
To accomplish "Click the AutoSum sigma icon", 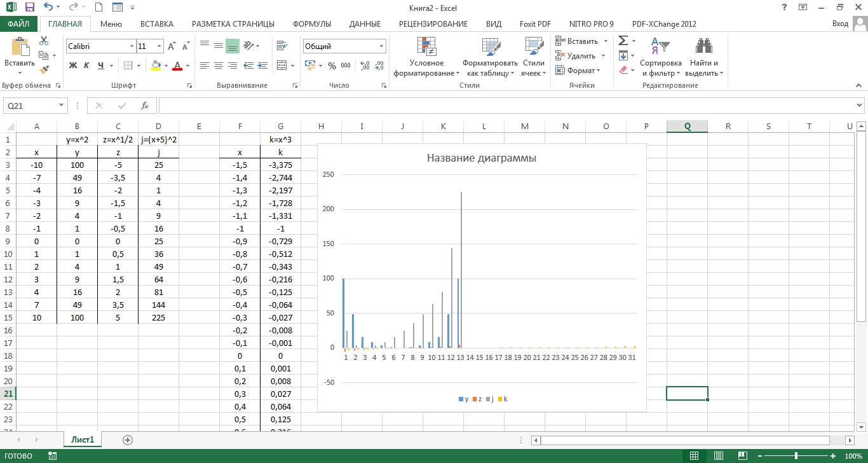I will [x=623, y=41].
